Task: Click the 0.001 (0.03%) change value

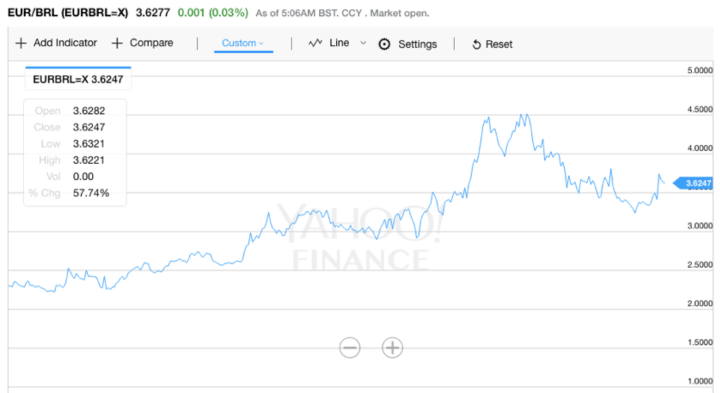Action: tap(213, 12)
